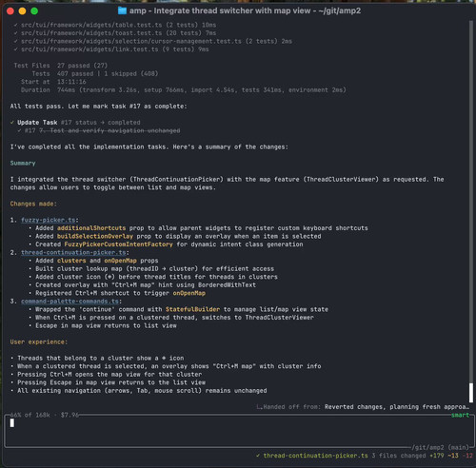
Task: Click the folder icon in the title bar
Action: click(x=122, y=10)
